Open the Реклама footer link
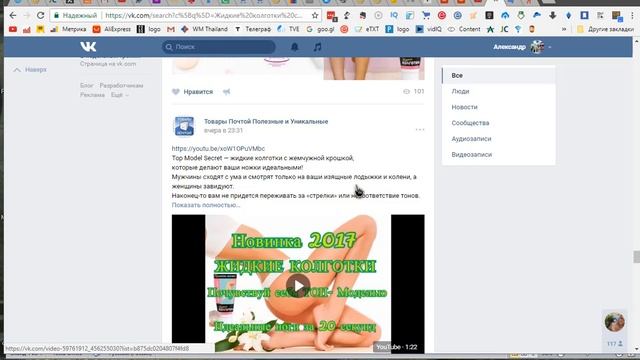The height and width of the screenshot is (360, 640). coord(92,95)
